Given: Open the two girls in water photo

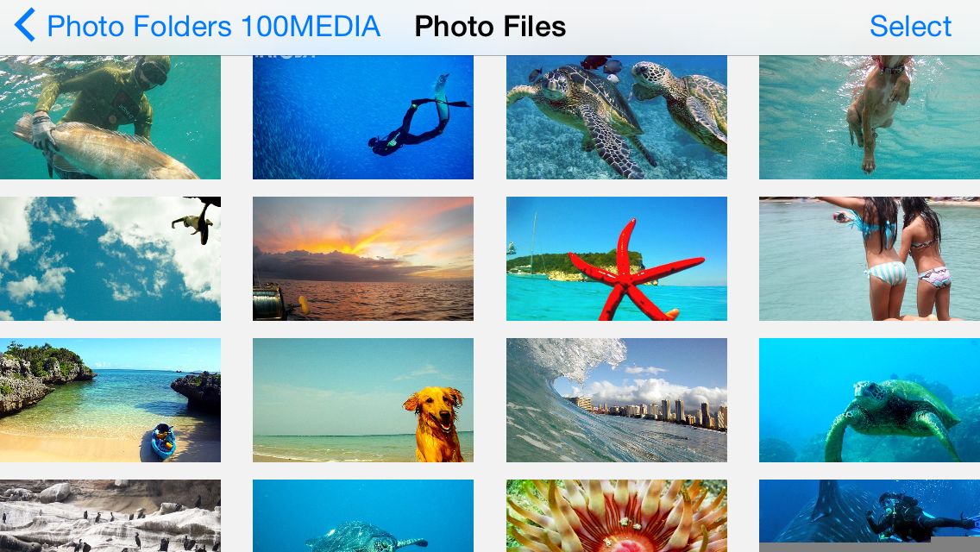Looking at the screenshot, I should point(870,259).
